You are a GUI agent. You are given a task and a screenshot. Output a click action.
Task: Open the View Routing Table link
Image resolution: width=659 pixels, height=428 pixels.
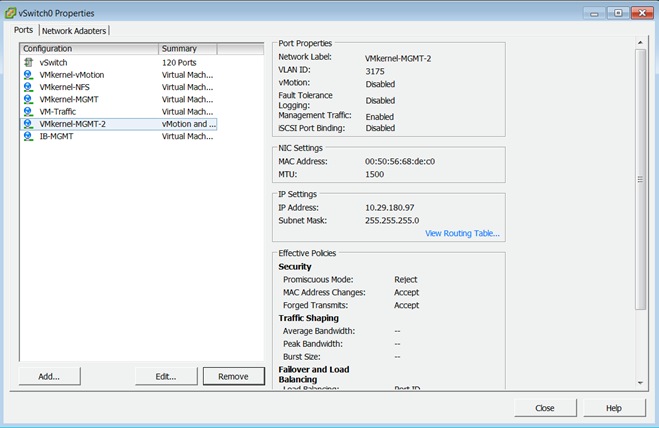coord(462,233)
